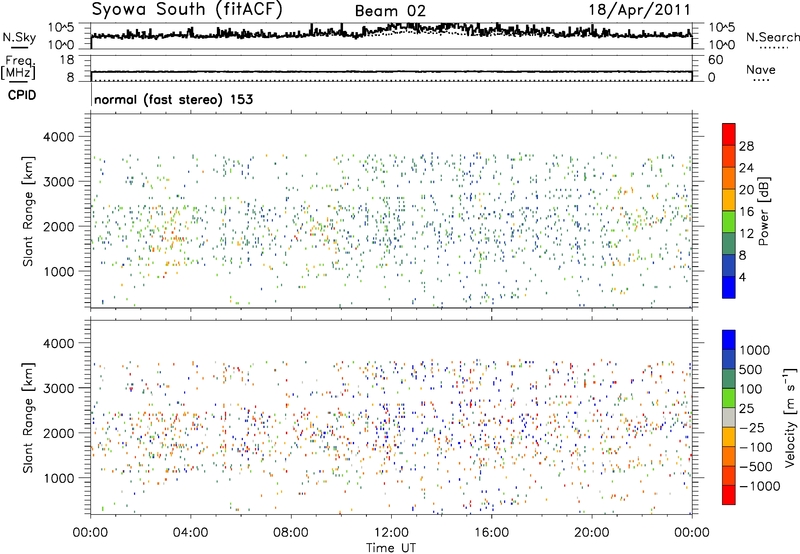Click the '-1000' Velocity colorbar label

pyautogui.click(x=759, y=486)
